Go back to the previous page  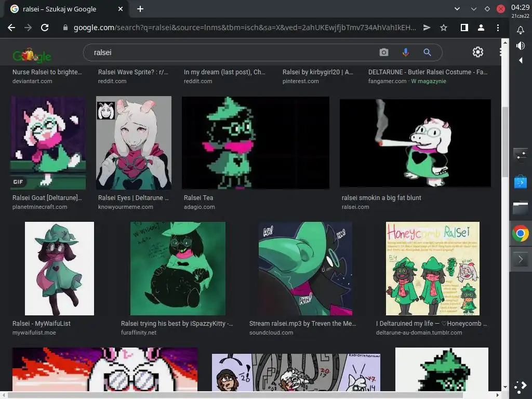[x=11, y=28]
